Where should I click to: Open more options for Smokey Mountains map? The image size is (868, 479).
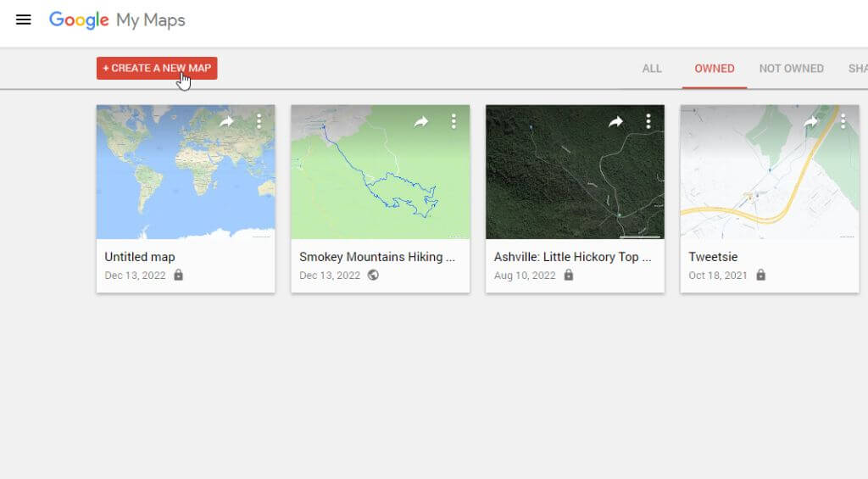454,122
